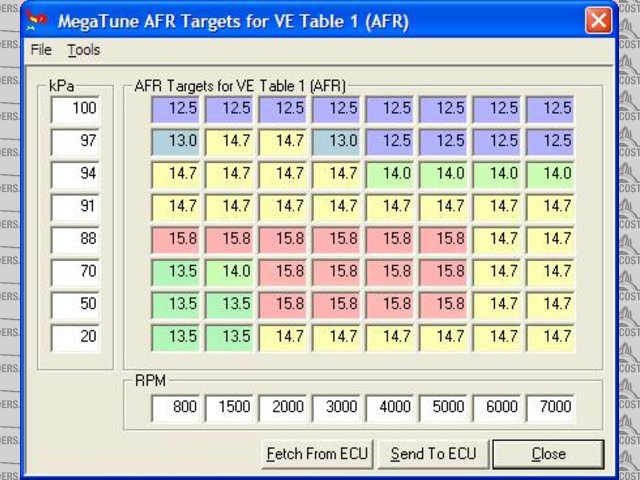Viewport: 640px width, 480px height.
Task: Select AFR cell 13.0 at 97 kPa, 800 RPM
Action: click(176, 142)
